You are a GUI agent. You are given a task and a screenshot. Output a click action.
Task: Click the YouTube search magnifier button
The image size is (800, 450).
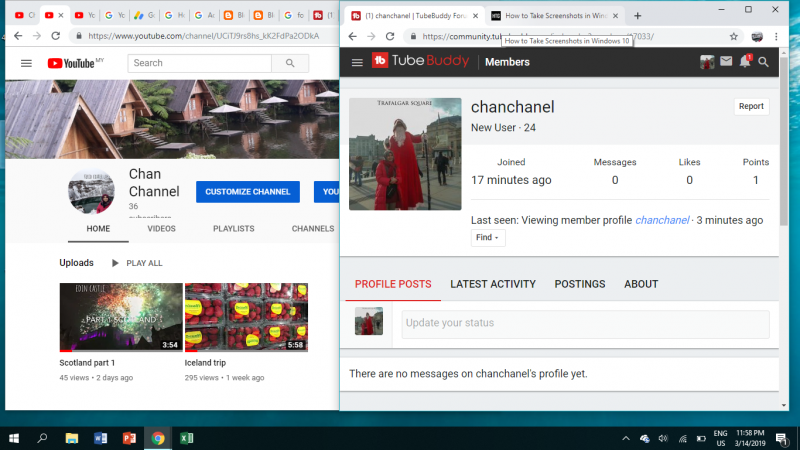click(x=290, y=63)
